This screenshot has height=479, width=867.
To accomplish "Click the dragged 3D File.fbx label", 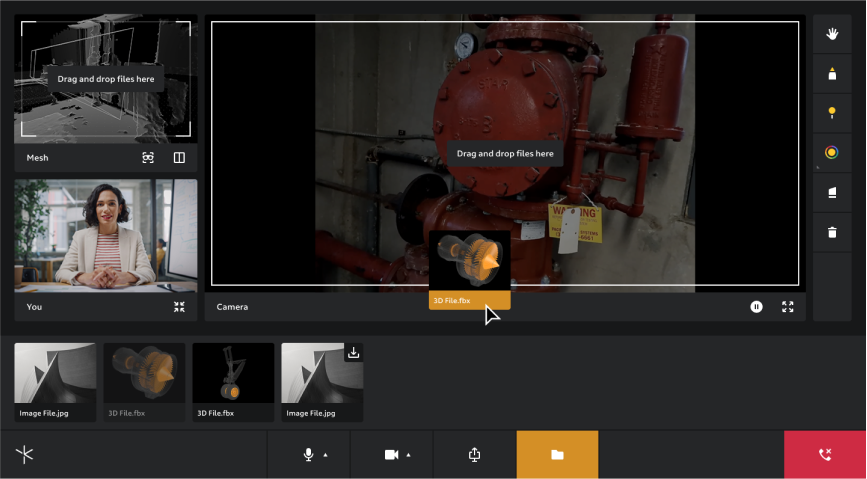I will [452, 300].
